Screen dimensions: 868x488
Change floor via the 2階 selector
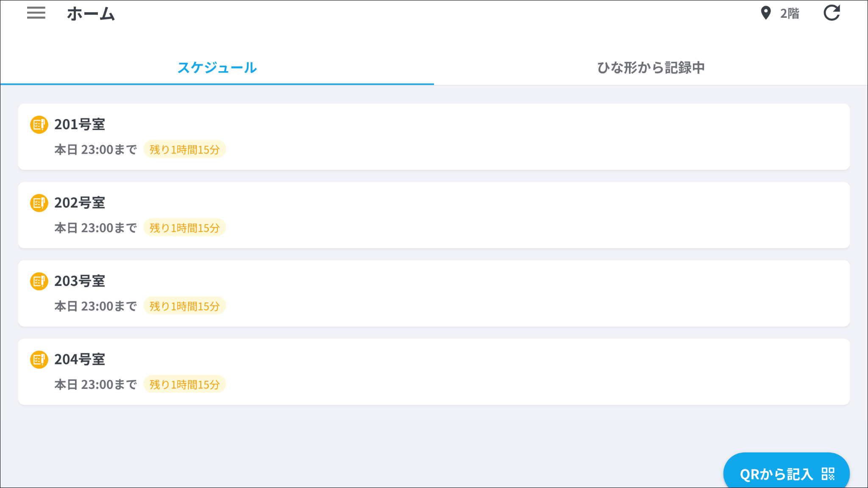coord(789,14)
